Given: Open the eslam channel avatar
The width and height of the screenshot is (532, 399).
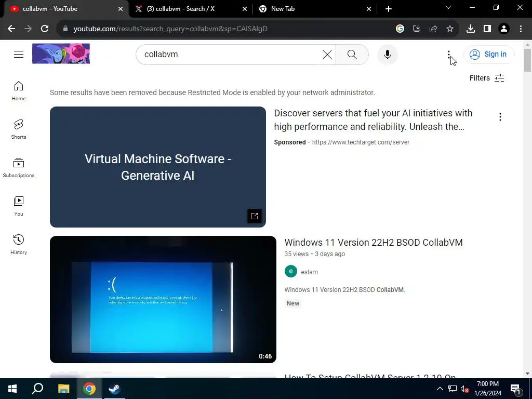Looking at the screenshot, I should click(291, 271).
